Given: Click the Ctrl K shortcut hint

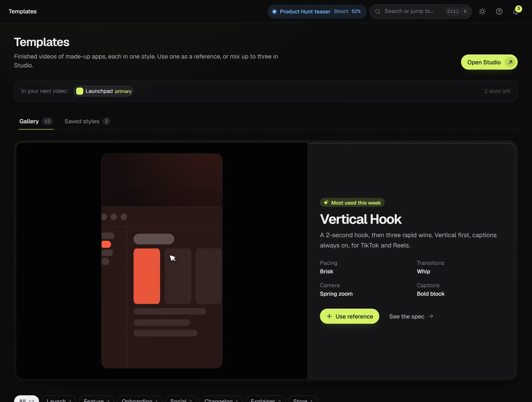Looking at the screenshot, I should tap(458, 12).
